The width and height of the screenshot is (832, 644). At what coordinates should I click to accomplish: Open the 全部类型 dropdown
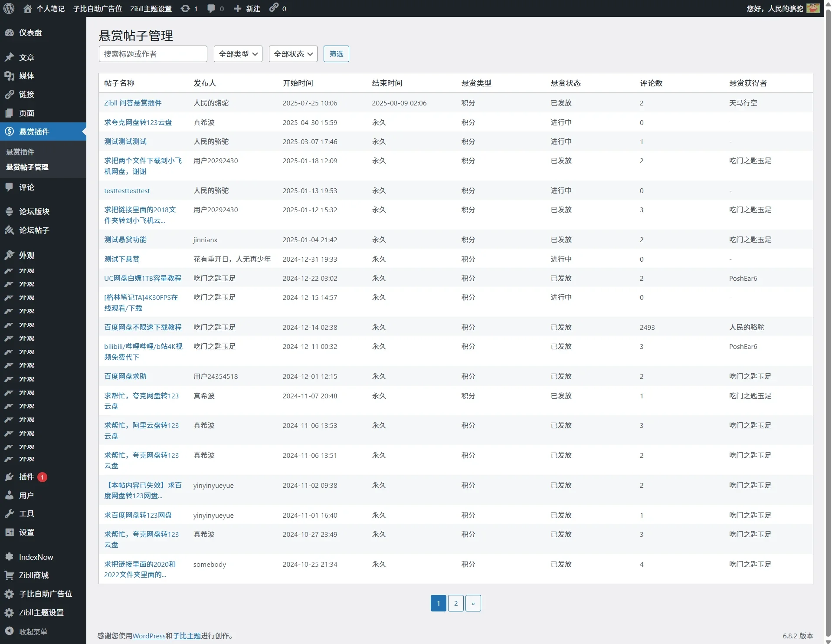pyautogui.click(x=238, y=54)
